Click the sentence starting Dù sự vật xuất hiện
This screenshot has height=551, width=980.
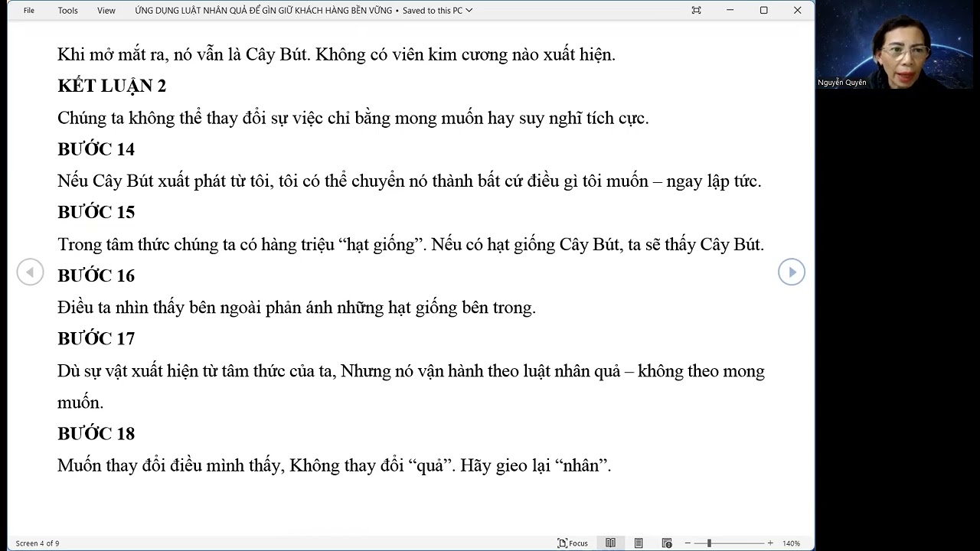click(x=411, y=386)
